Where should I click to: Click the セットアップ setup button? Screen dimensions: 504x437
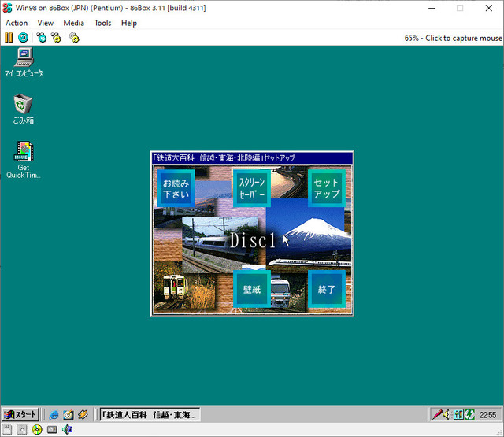coord(327,188)
